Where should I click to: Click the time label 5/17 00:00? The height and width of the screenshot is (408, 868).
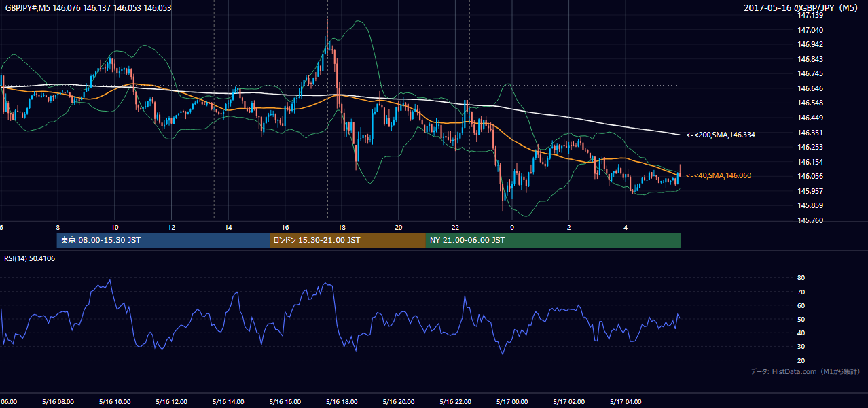pos(512,401)
